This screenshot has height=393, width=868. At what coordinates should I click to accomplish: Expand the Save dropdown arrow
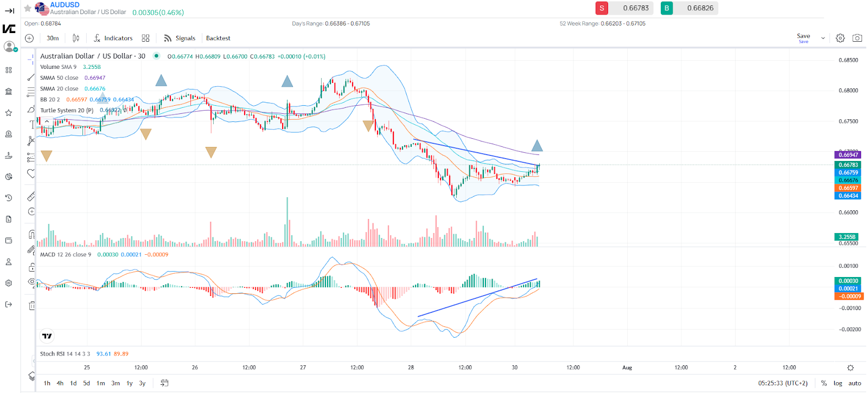coord(823,38)
